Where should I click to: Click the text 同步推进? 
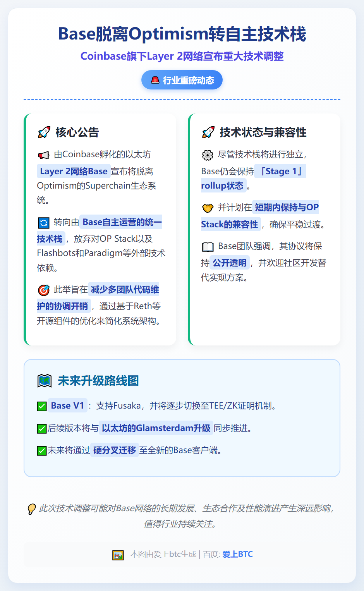230,428
